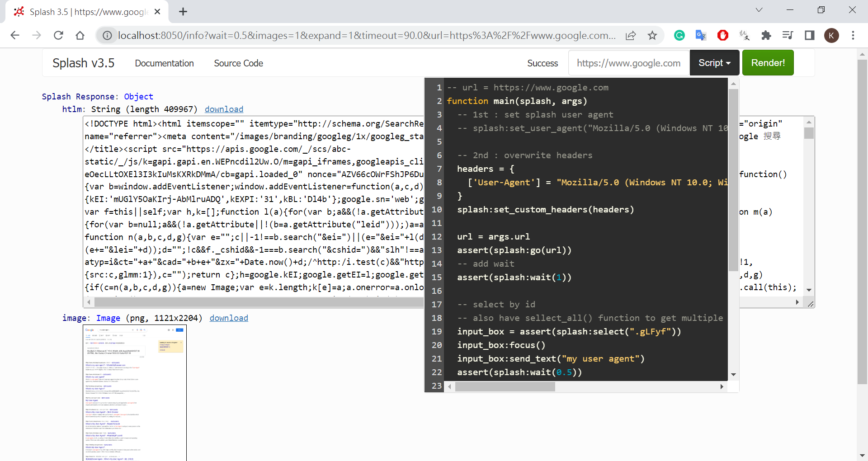Open the Documentation menu item
Screen dimensions: 868x461
[x=164, y=63]
